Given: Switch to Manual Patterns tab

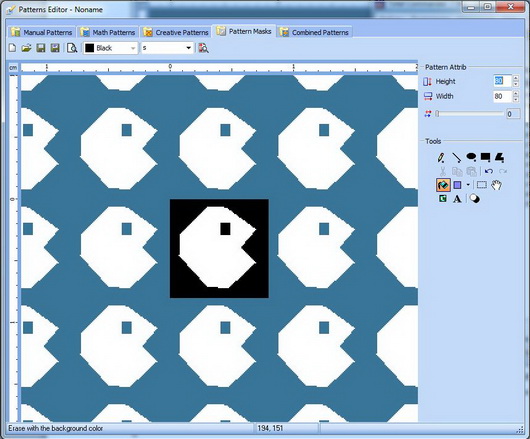Looking at the screenshot, I should click(42, 32).
